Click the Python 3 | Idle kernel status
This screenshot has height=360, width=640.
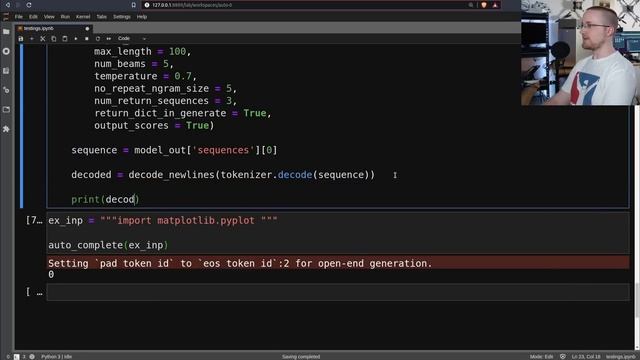pos(56,356)
